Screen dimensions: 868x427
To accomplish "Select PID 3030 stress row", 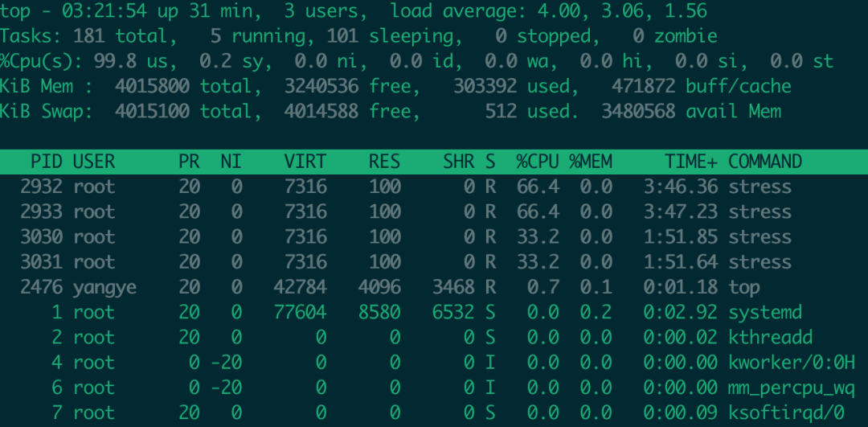I will 434,237.
